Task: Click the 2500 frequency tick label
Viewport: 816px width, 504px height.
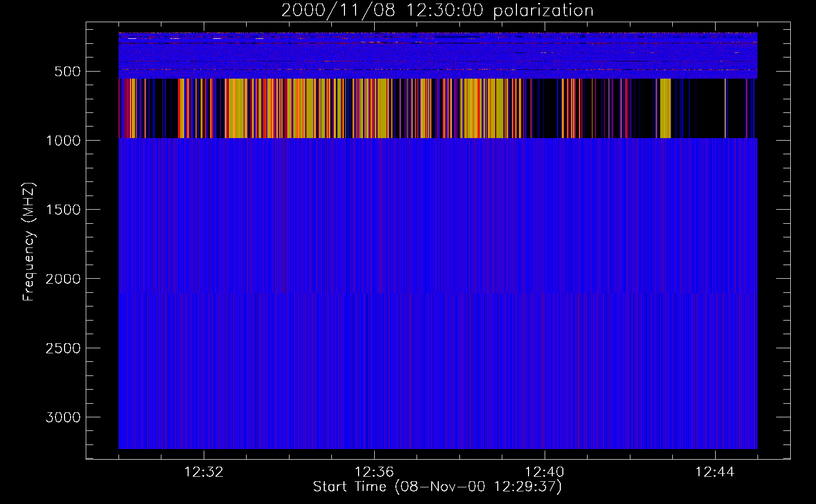Action: (63, 348)
